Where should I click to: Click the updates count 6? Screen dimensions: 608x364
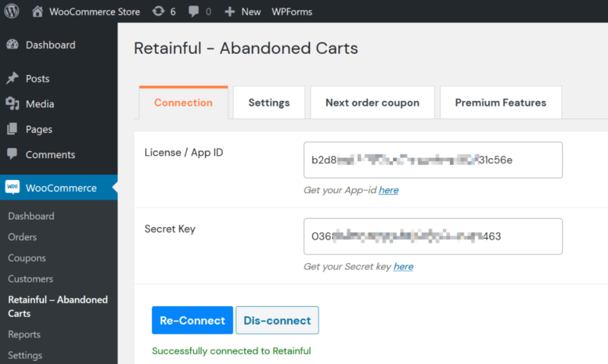point(173,12)
